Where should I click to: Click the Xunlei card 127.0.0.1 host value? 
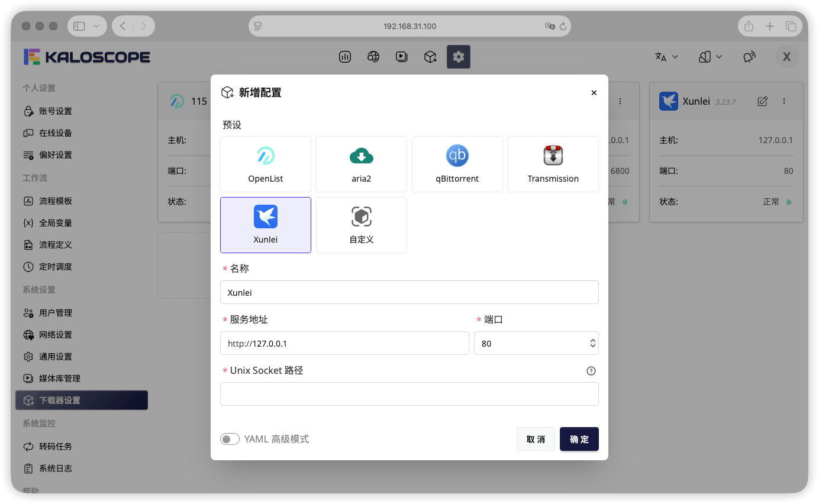pyautogui.click(x=776, y=140)
